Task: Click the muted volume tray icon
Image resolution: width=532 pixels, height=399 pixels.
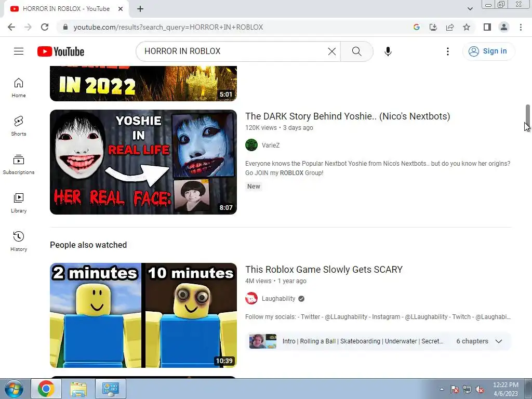Action: [480, 389]
